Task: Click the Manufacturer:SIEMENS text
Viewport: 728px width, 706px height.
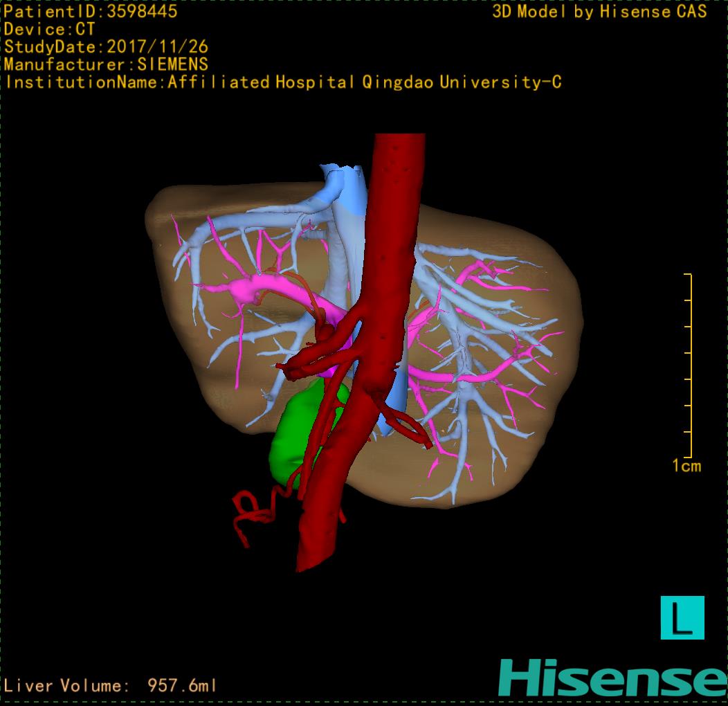Action: [x=106, y=64]
